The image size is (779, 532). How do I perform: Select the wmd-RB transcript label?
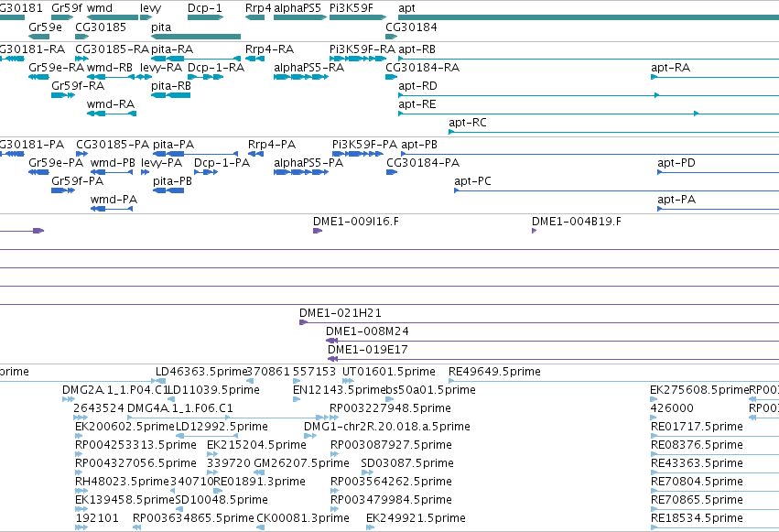point(110,67)
